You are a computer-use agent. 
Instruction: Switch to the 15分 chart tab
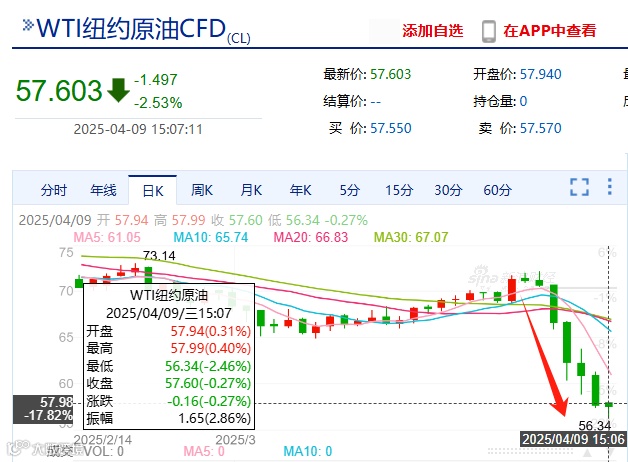(399, 190)
